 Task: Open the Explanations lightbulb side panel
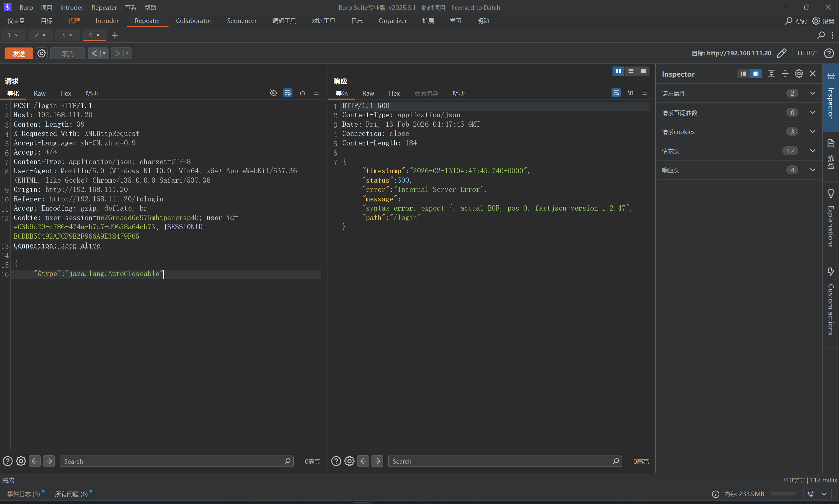[x=830, y=194]
